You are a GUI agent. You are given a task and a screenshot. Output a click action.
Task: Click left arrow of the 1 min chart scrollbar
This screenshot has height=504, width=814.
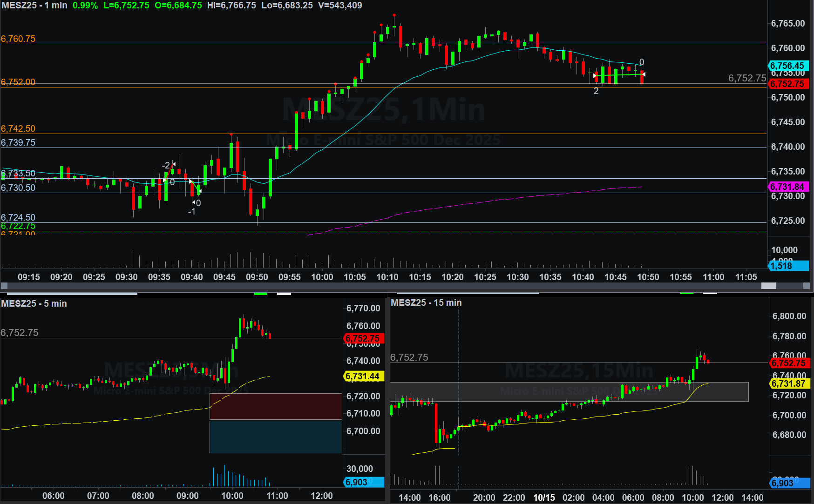4,286
